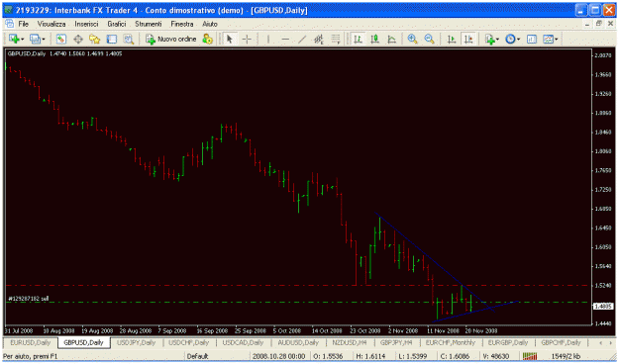Open the Visualizza menu

52,24
